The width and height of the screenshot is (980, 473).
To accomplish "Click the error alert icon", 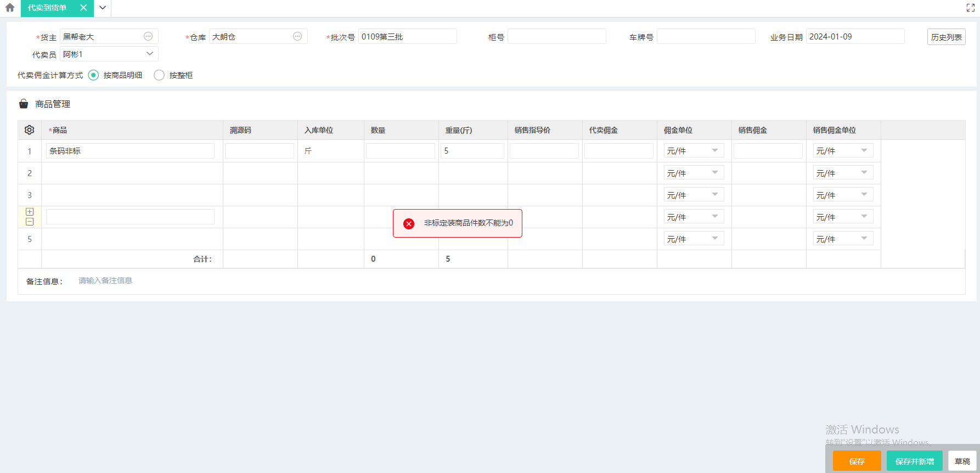I will tap(409, 223).
